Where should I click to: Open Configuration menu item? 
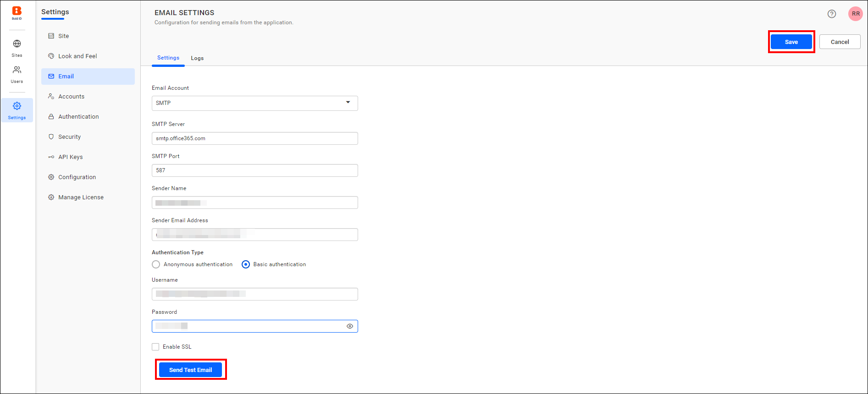[x=88, y=177]
